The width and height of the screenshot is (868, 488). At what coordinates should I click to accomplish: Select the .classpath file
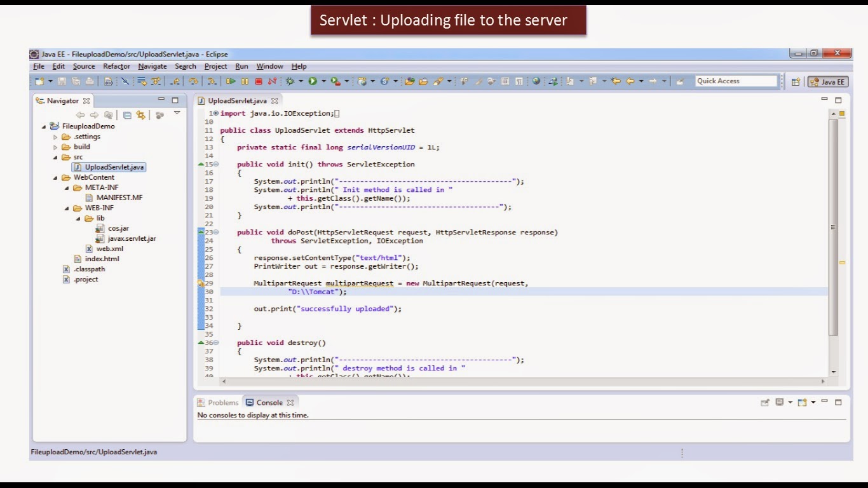[x=84, y=269]
